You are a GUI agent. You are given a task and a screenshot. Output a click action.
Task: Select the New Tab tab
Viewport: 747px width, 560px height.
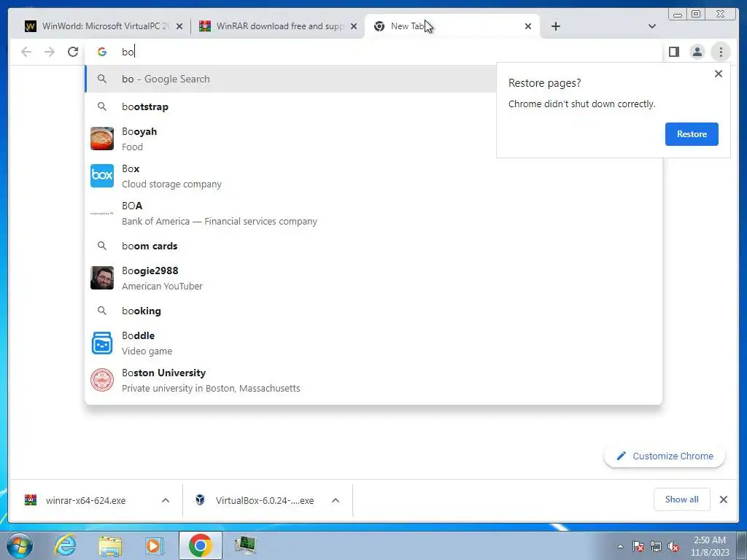452,26
